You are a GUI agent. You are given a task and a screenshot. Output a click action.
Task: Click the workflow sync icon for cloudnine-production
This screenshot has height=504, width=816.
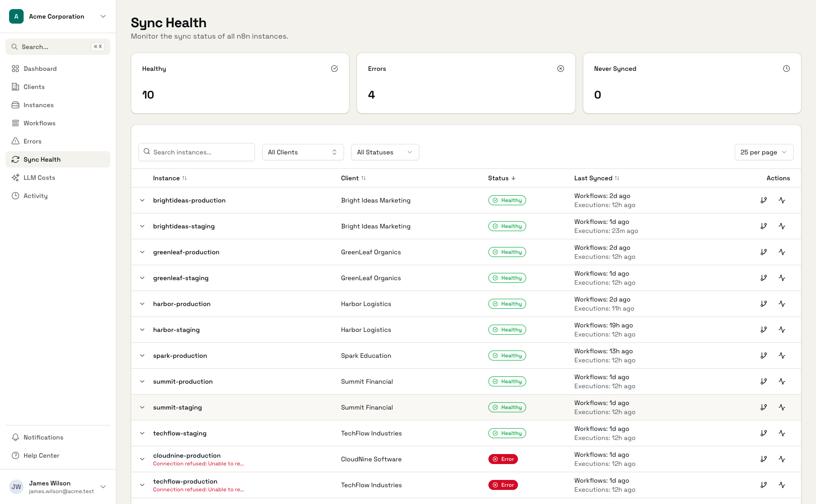pos(763,459)
